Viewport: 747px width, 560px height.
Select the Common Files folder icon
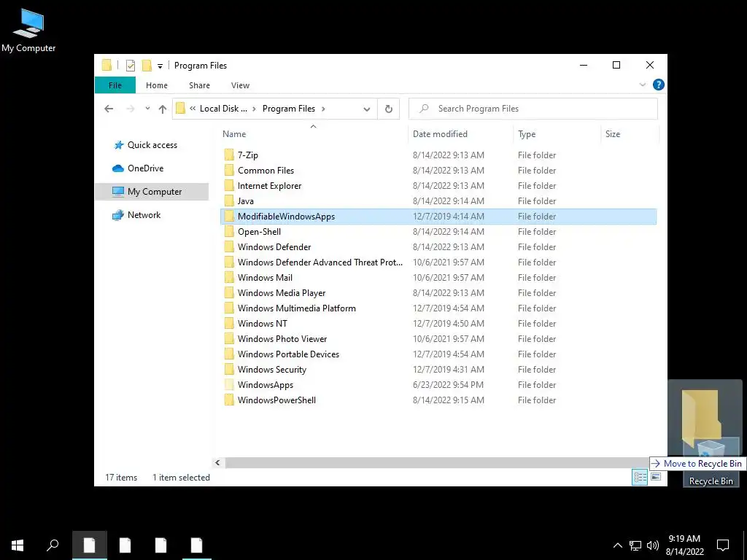tap(229, 171)
